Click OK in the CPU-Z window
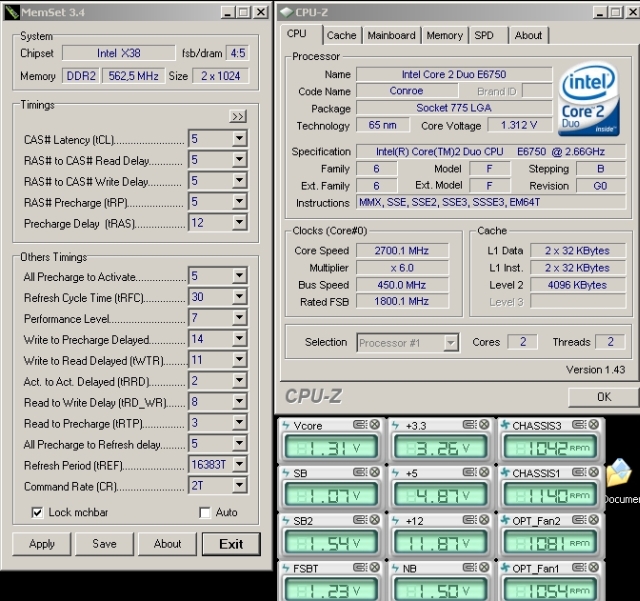 click(x=604, y=397)
